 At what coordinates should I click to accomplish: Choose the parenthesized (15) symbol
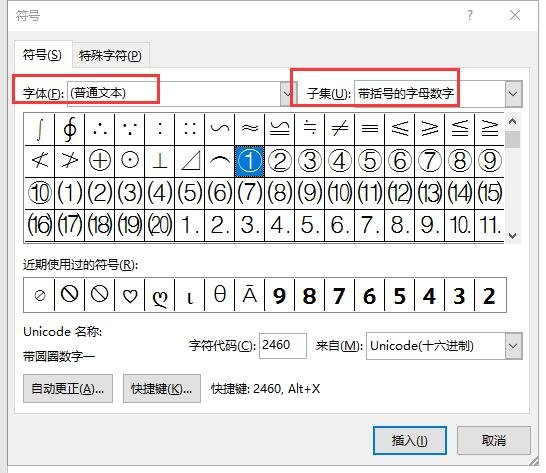[x=489, y=193]
